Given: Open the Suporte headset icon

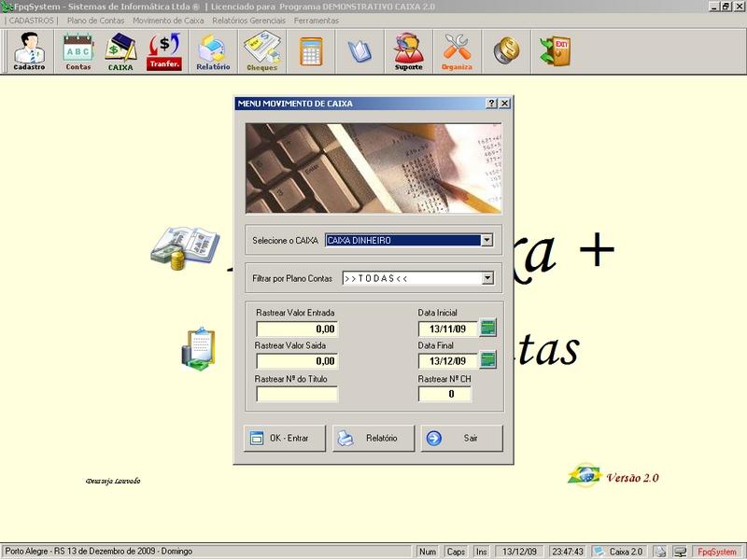Looking at the screenshot, I should pos(409,51).
